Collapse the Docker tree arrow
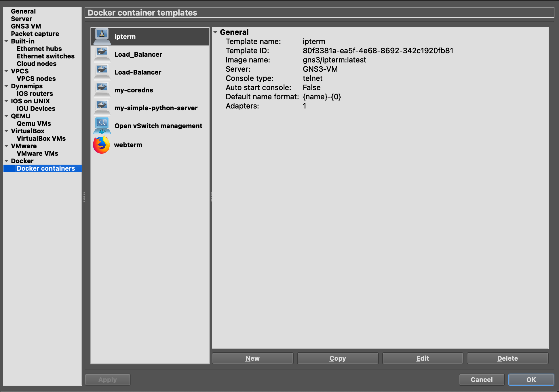The width and height of the screenshot is (559, 392). (x=6, y=161)
